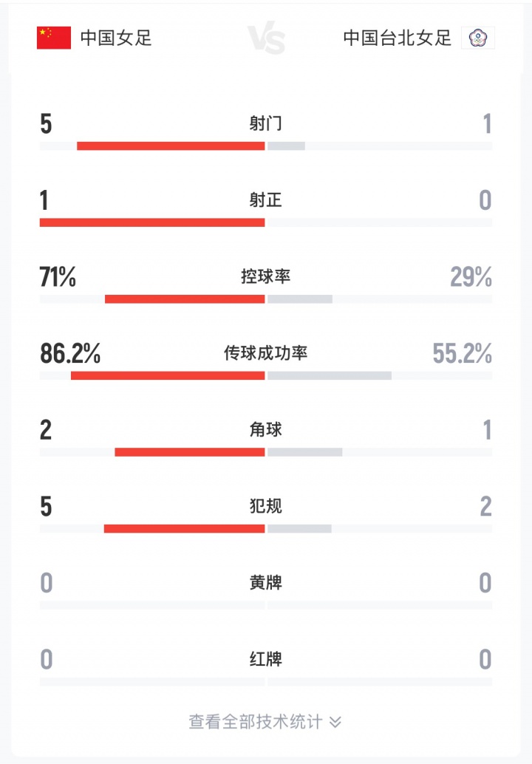Screen dimensions: 532x764
Task: Click the red 控球率 possession bar
Action: [x=185, y=299]
